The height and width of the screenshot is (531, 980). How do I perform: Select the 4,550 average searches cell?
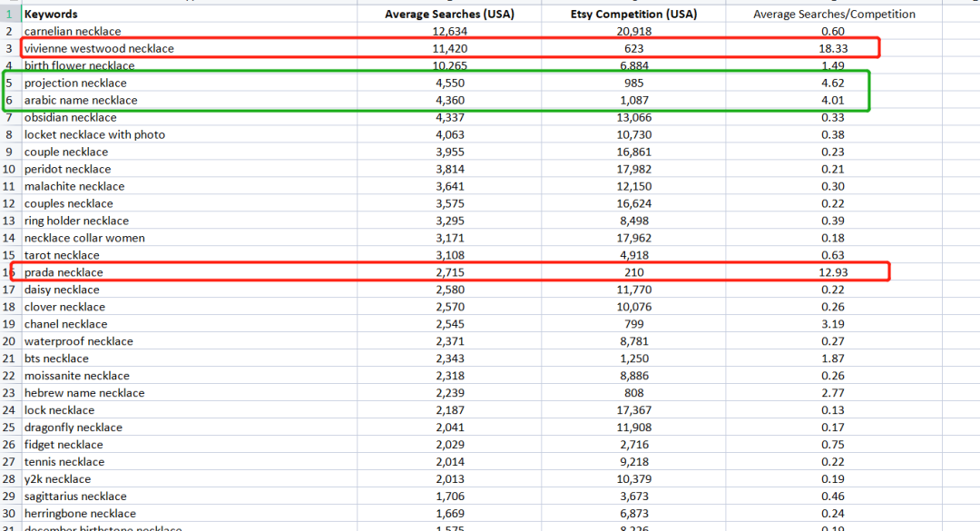click(449, 84)
